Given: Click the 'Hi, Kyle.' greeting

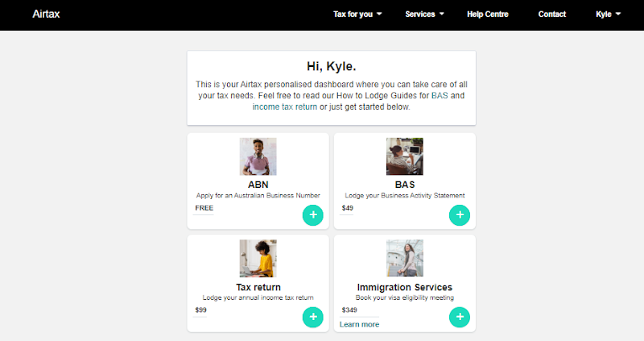Looking at the screenshot, I should [x=332, y=66].
